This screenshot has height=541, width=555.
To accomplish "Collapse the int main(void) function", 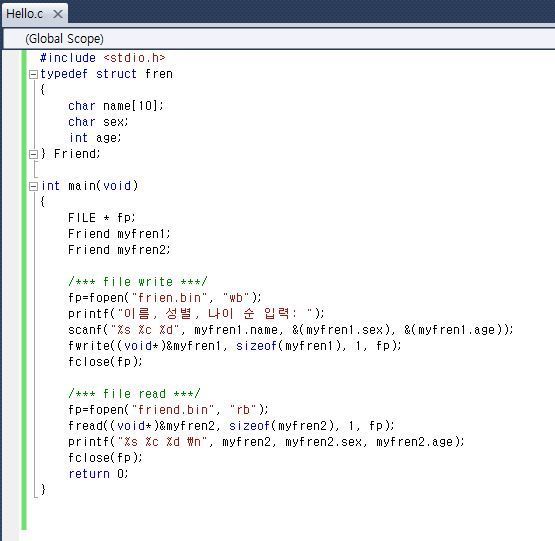I will (33, 186).
